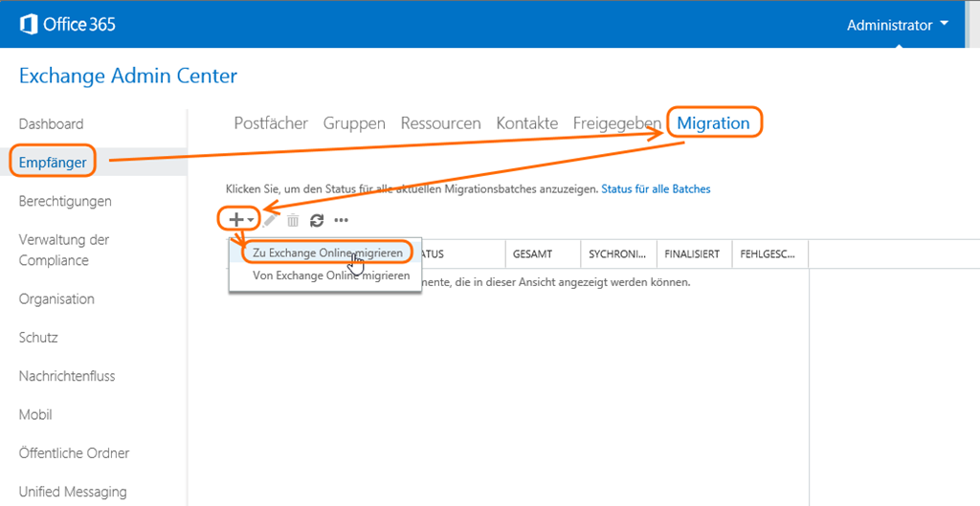This screenshot has height=506, width=980.
Task: Open Nachrichtenfluss in the sidebar
Action: tap(67, 376)
